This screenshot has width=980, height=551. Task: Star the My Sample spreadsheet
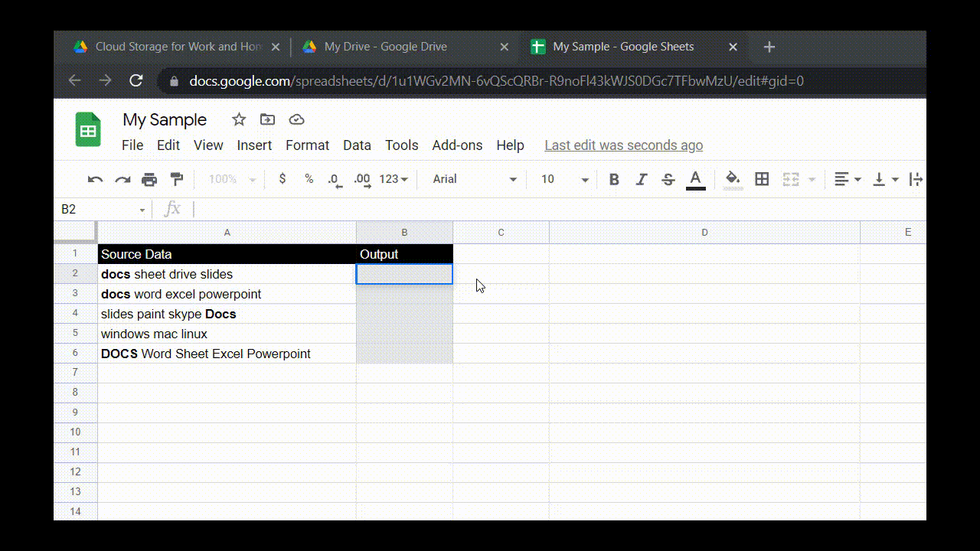pyautogui.click(x=238, y=119)
